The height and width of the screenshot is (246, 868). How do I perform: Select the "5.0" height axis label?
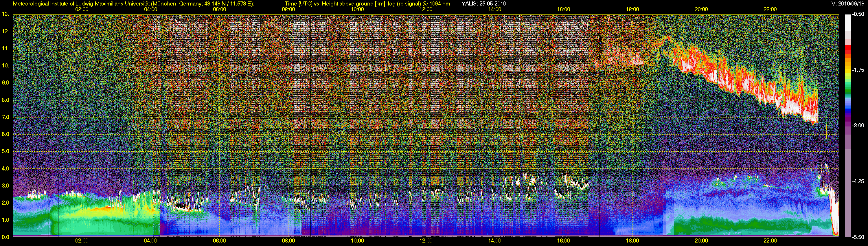[x=5, y=151]
